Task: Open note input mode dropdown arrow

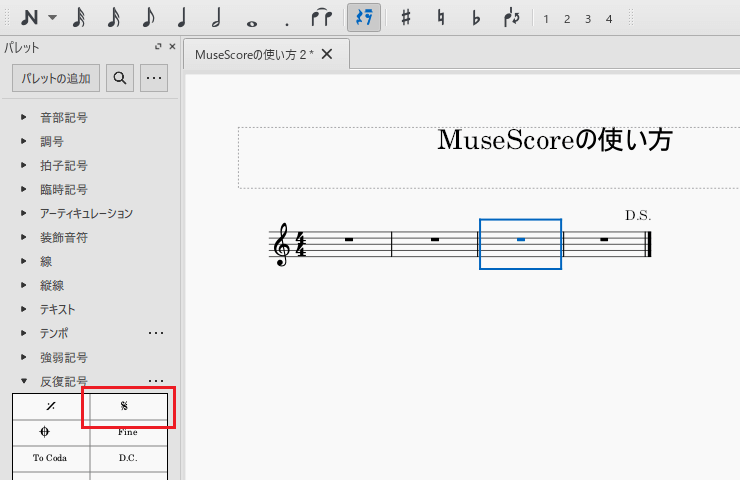Action: (52, 18)
